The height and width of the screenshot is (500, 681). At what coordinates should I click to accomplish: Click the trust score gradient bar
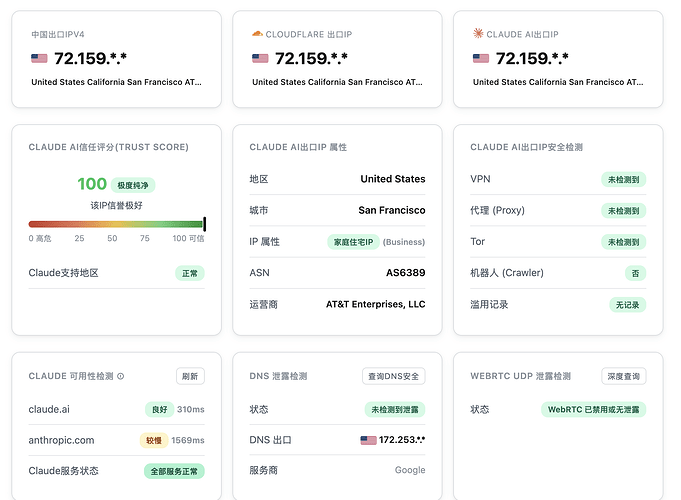click(116, 224)
